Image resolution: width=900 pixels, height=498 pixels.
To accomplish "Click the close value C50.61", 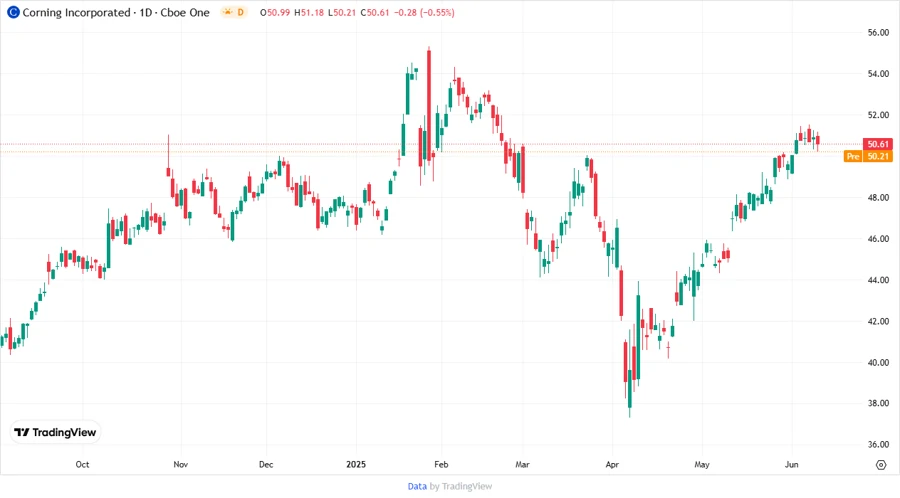I will tap(375, 13).
